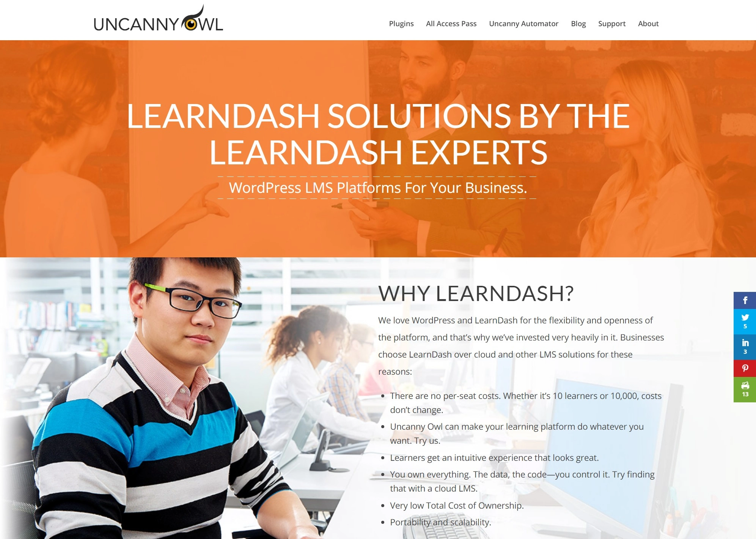
Task: Open the Blog menu item
Action: click(x=578, y=23)
